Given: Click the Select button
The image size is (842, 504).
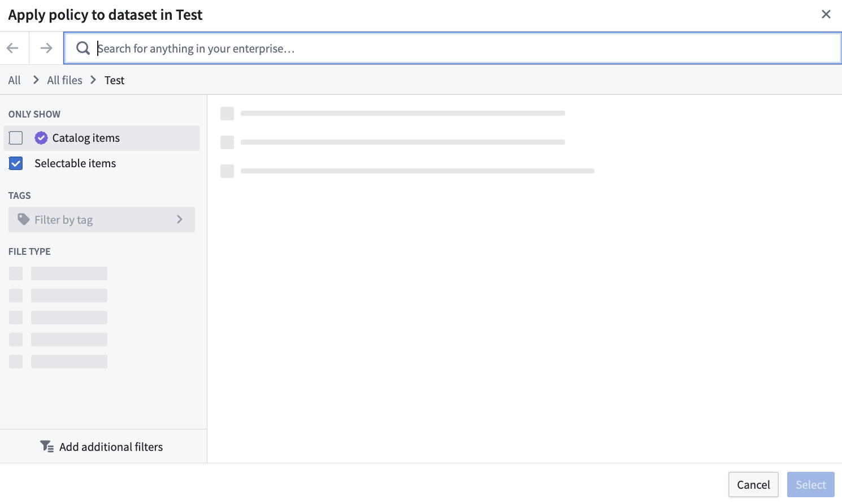Looking at the screenshot, I should coord(811,484).
